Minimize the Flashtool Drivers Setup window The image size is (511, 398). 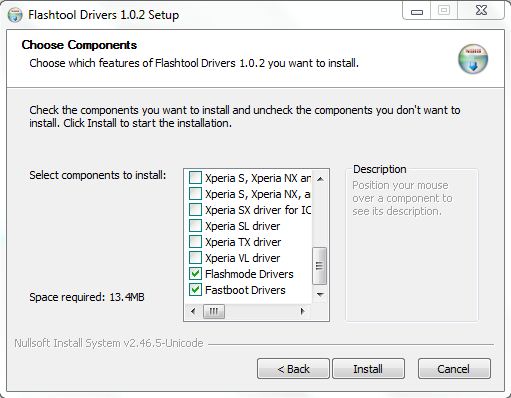[x=417, y=11]
